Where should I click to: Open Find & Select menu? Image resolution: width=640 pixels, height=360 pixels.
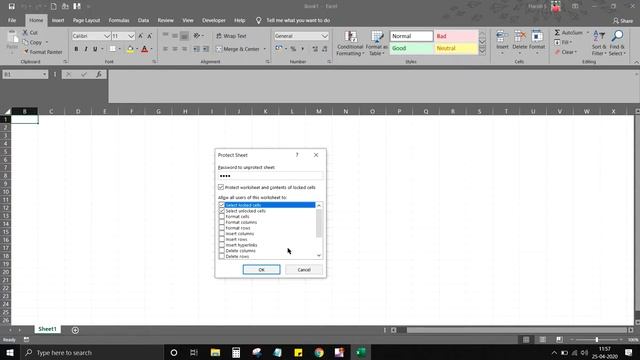[x=617, y=42]
